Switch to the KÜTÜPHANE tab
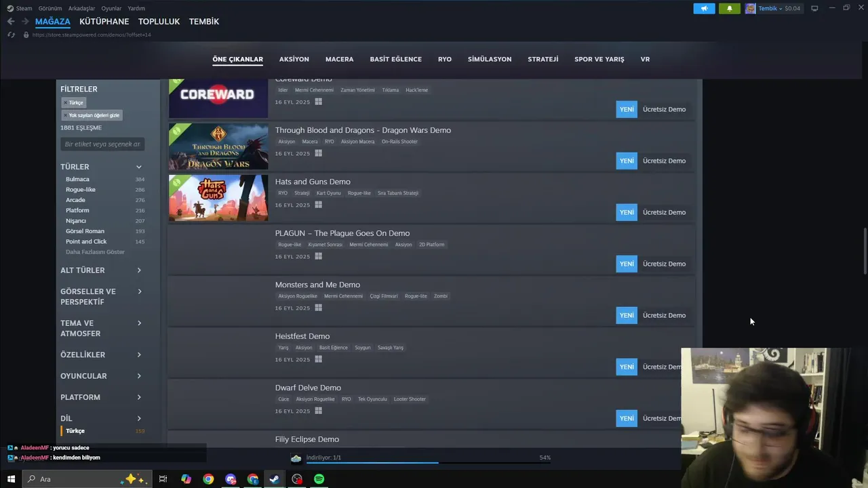 tap(104, 22)
